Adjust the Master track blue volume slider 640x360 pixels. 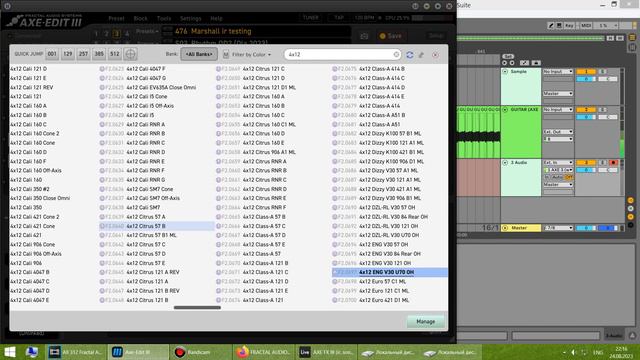pyautogui.click(x=586, y=228)
